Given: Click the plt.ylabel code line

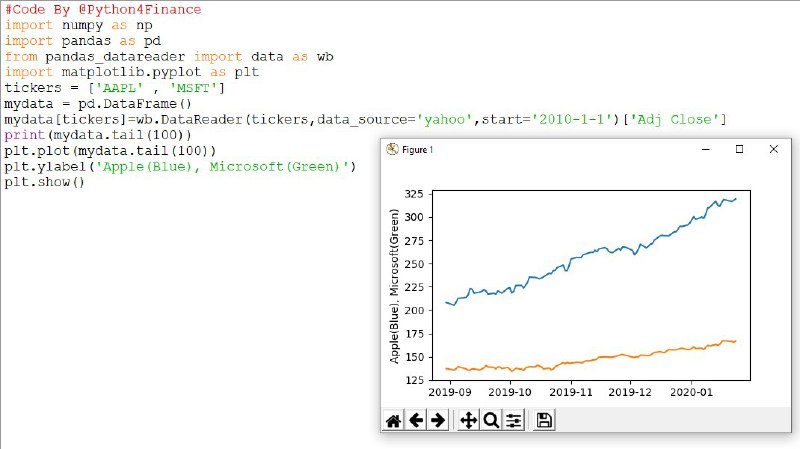Looking at the screenshot, I should click(180, 166).
